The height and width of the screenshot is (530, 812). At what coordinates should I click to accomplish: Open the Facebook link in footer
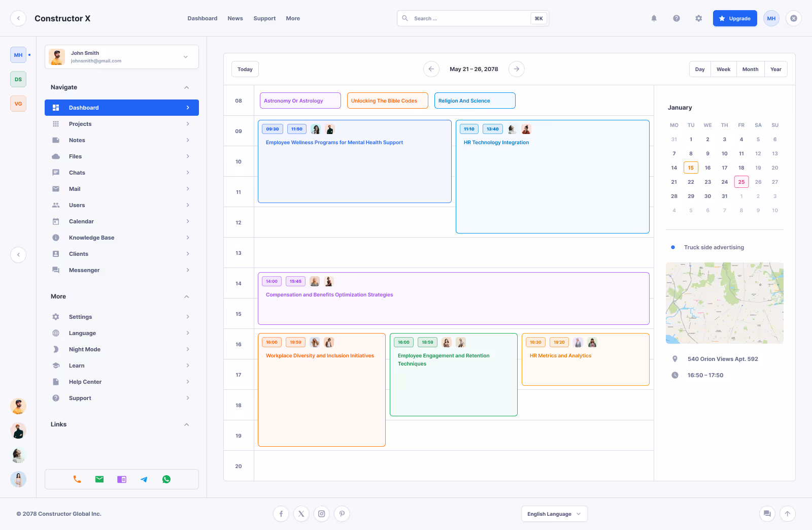pyautogui.click(x=281, y=514)
